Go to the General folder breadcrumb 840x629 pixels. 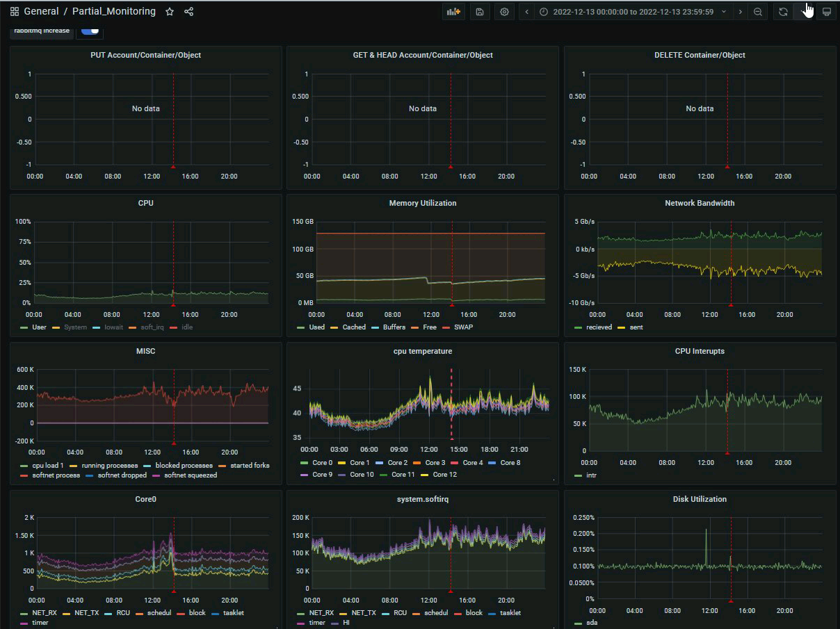pyautogui.click(x=41, y=12)
